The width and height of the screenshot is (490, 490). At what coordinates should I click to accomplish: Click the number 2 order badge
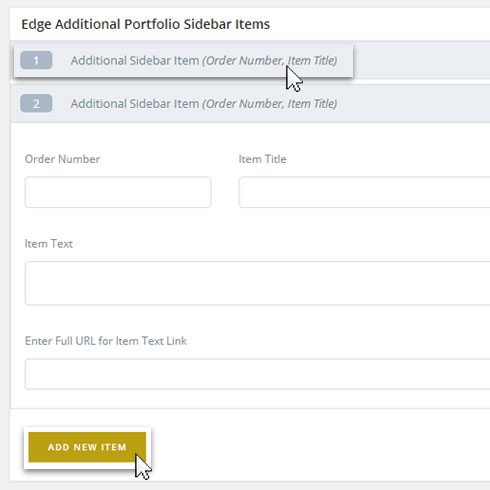[x=36, y=104]
